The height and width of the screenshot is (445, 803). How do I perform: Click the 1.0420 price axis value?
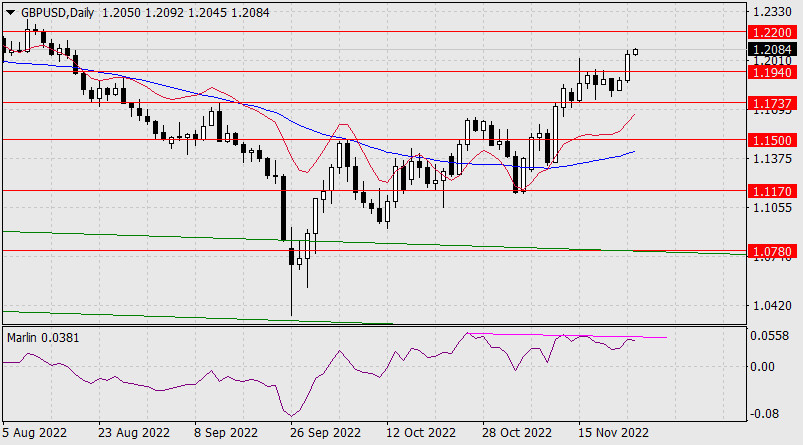tap(772, 306)
